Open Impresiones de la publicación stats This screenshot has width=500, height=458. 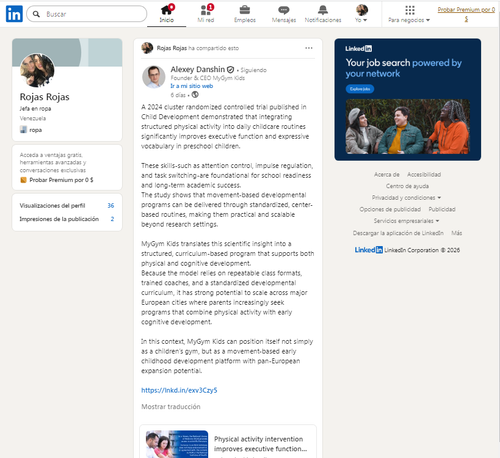coord(67,219)
